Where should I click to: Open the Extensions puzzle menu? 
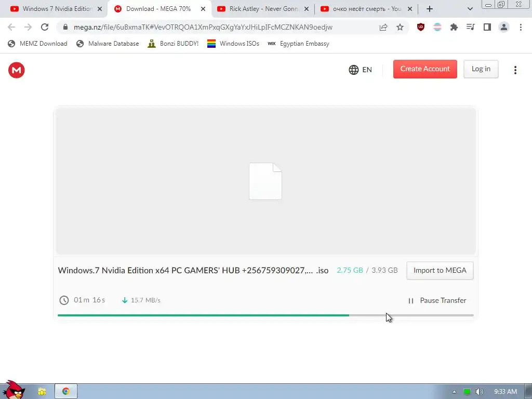(x=454, y=27)
